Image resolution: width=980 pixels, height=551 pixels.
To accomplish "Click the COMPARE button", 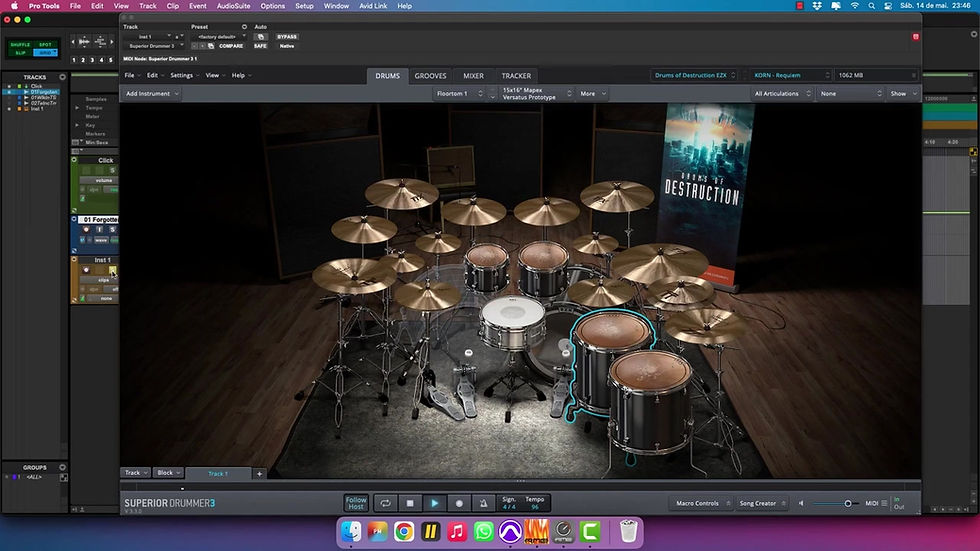I will point(231,46).
